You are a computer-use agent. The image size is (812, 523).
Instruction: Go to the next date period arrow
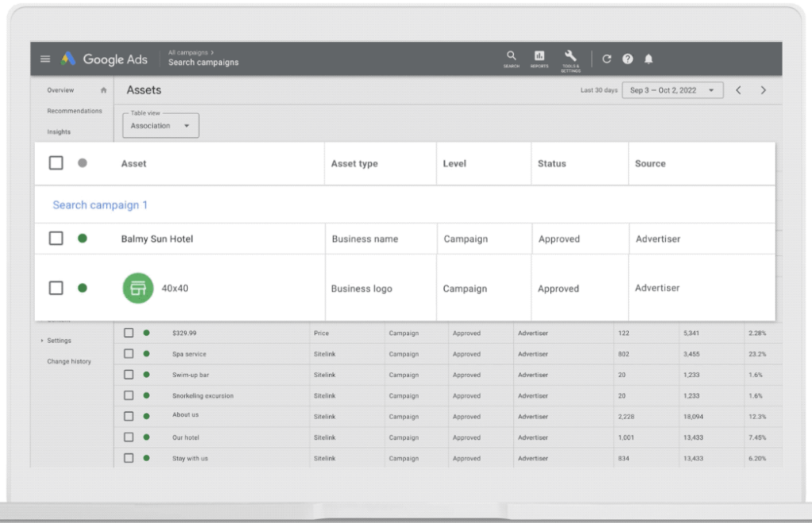tap(764, 90)
